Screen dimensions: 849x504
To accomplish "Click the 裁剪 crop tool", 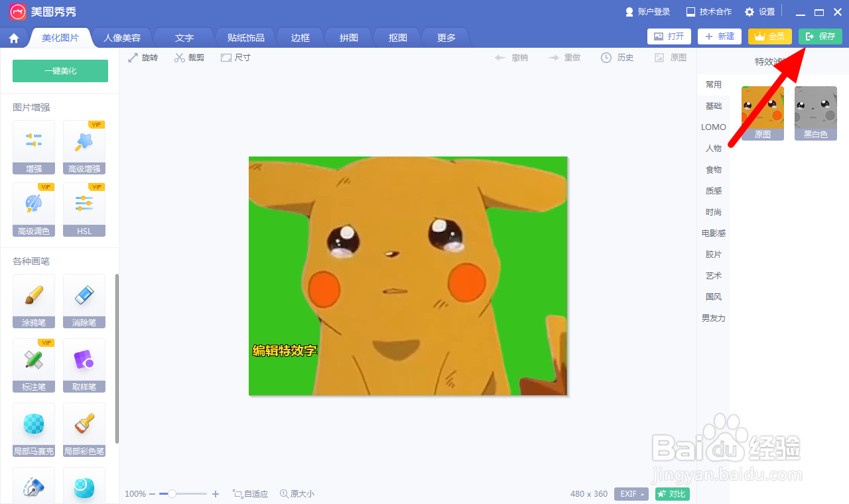I will (189, 58).
